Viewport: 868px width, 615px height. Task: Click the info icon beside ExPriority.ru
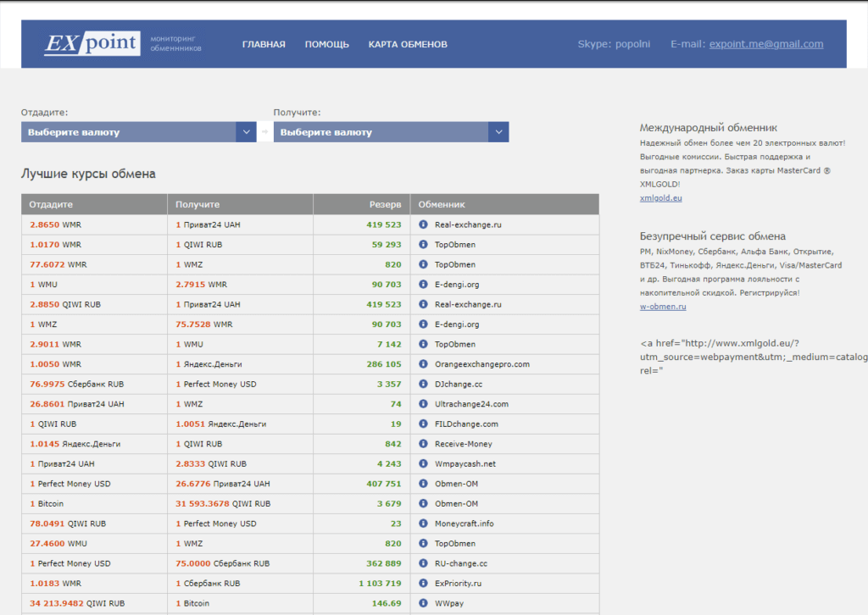pyautogui.click(x=424, y=583)
